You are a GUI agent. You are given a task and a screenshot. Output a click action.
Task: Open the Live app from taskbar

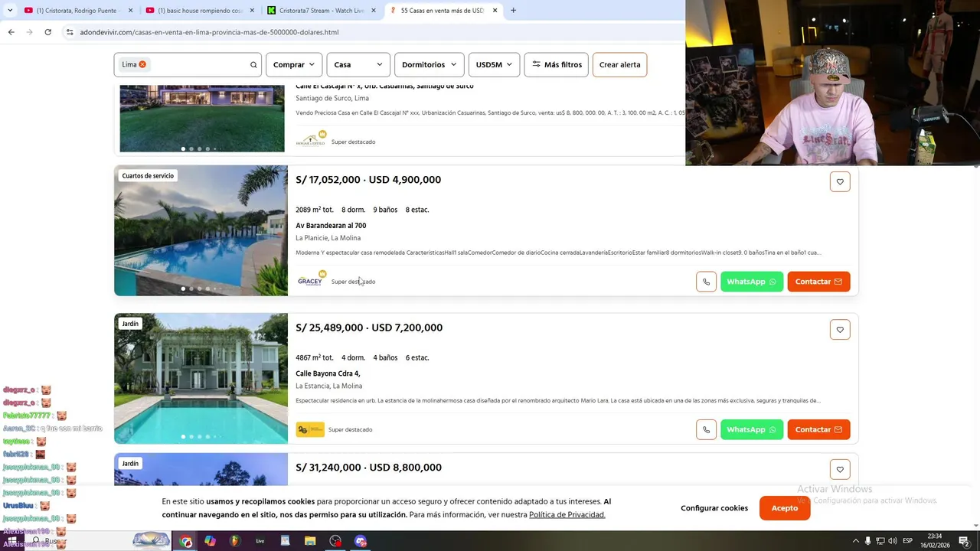tap(260, 541)
